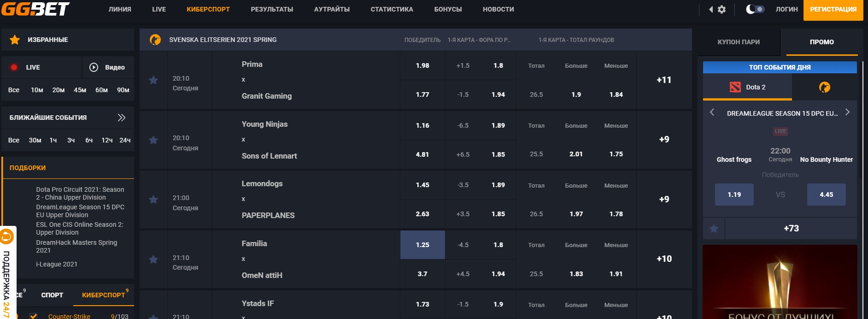Viewport: 868px width, 319px height.
Task: Click the GG.BET logo
Action: pyautogui.click(x=35, y=9)
